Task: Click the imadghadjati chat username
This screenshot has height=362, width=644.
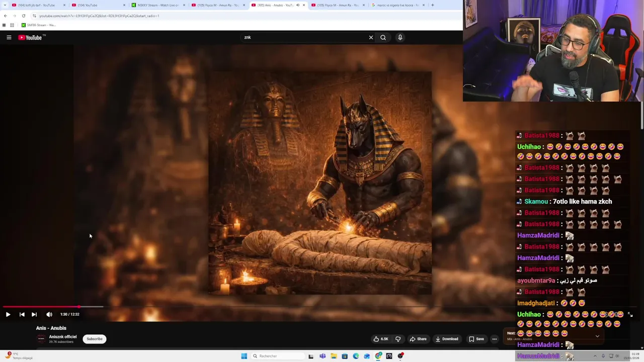Action: [536, 303]
